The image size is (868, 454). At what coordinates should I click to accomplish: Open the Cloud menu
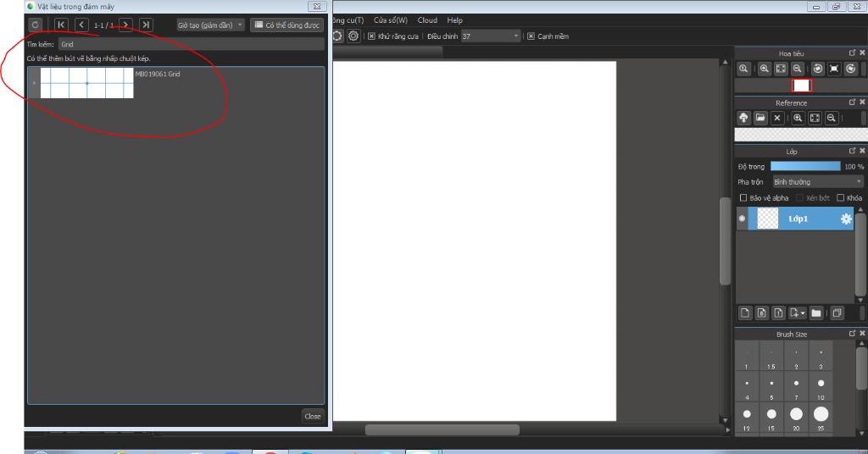click(x=427, y=20)
